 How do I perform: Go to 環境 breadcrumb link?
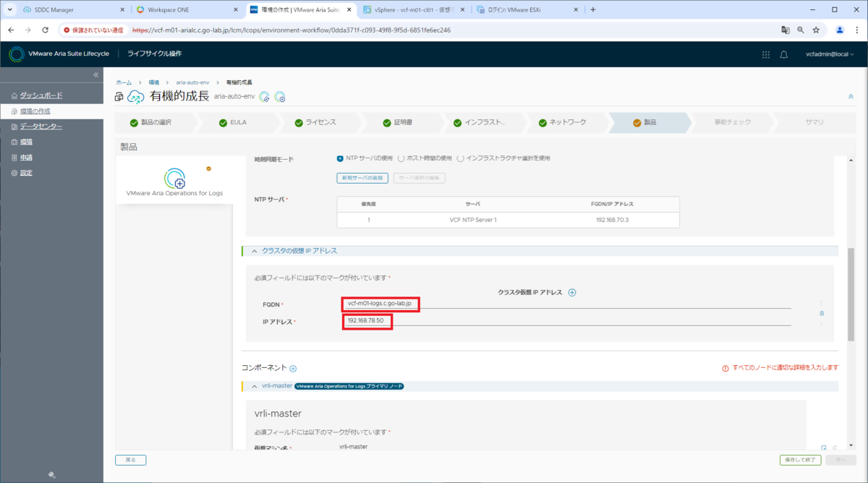tap(154, 83)
